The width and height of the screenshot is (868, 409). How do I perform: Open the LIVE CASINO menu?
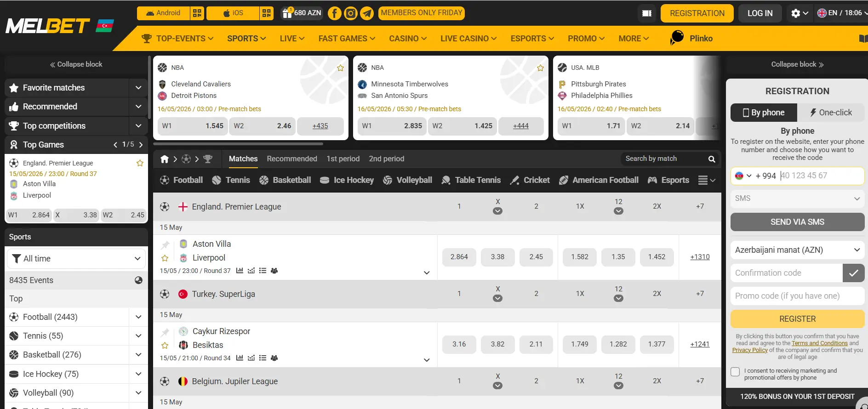[x=468, y=39]
